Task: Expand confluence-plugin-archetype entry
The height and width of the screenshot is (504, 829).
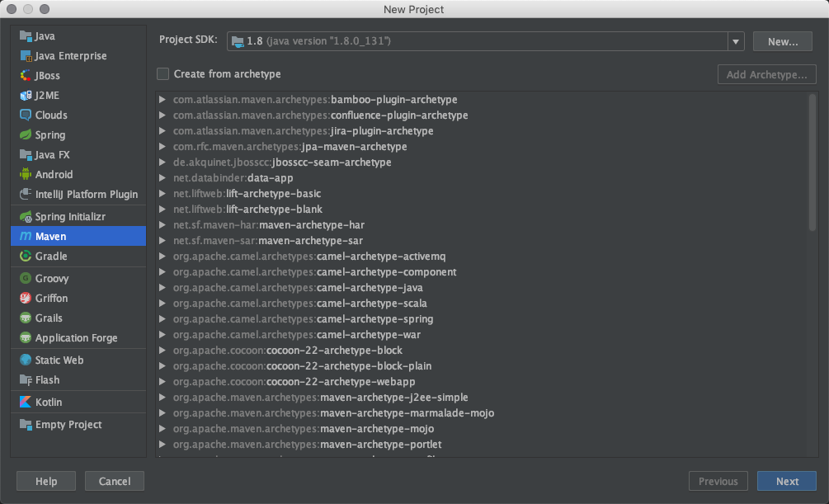Action: (x=163, y=115)
